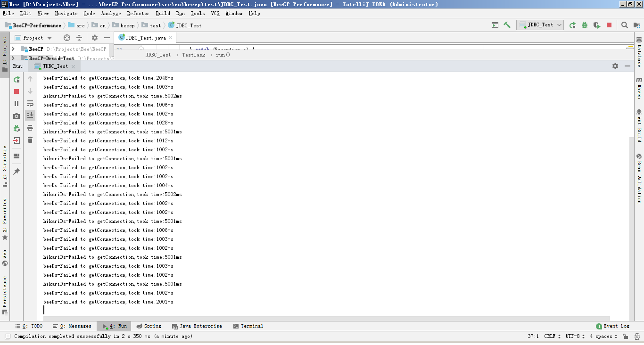Hide the Project tool window
Screen dimensions: 644x345
click(107, 38)
